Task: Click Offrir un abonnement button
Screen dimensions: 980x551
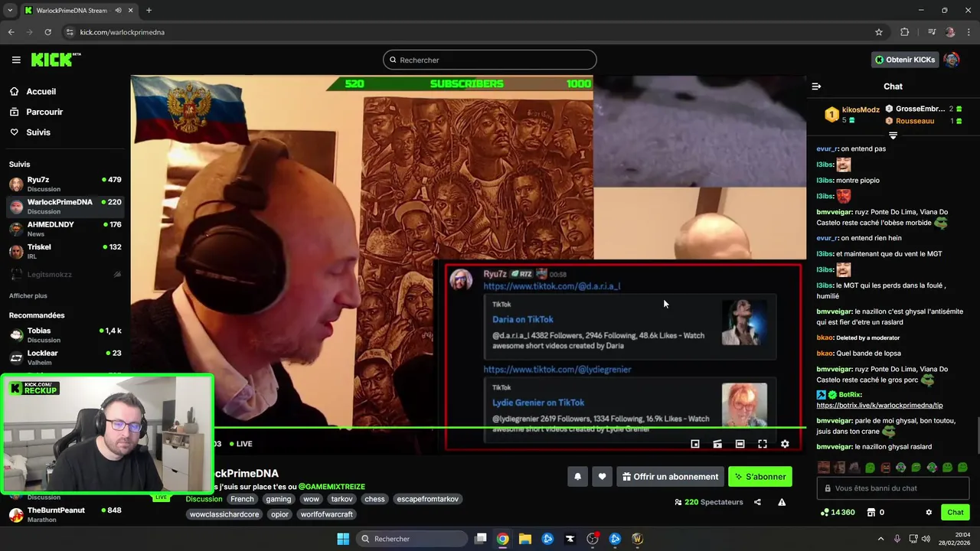Action: (670, 477)
